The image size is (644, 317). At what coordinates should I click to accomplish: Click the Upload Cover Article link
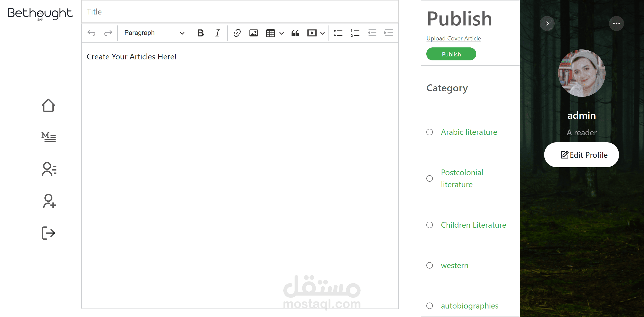tap(454, 38)
